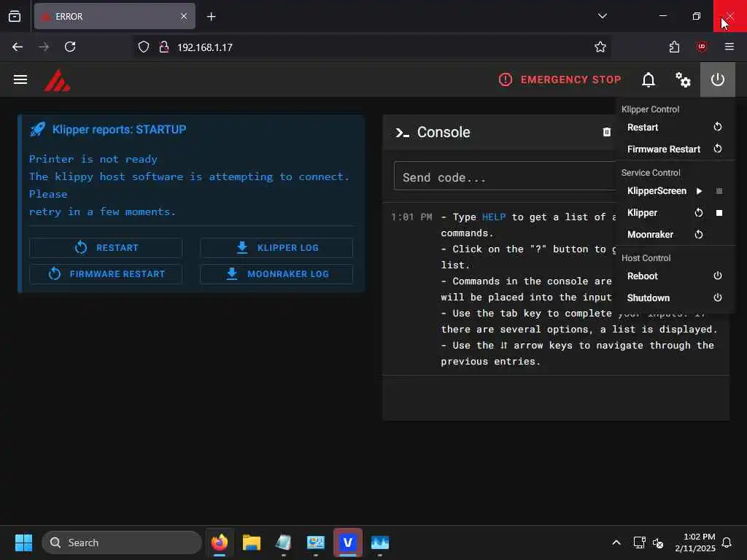The height and width of the screenshot is (560, 747).
Task: Show hidden system tray icons
Action: [616, 542]
